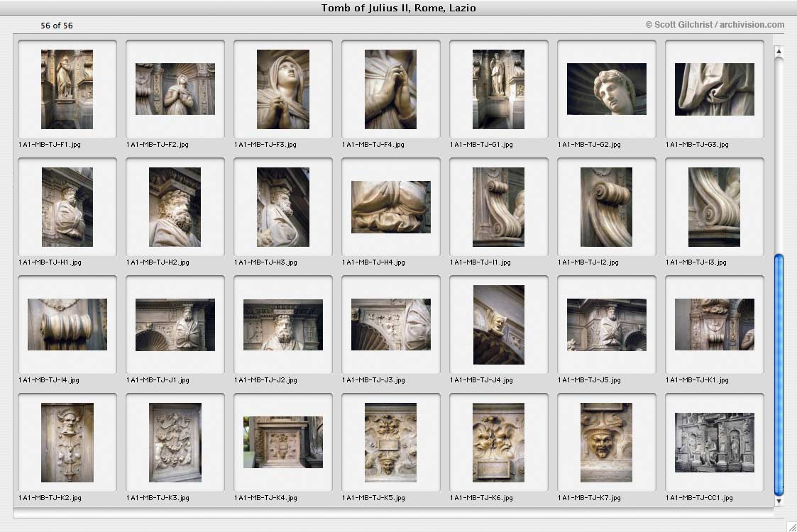
Task: Select thumbnail 1A1-MB-TJ-K7.jpg
Action: 606,442
